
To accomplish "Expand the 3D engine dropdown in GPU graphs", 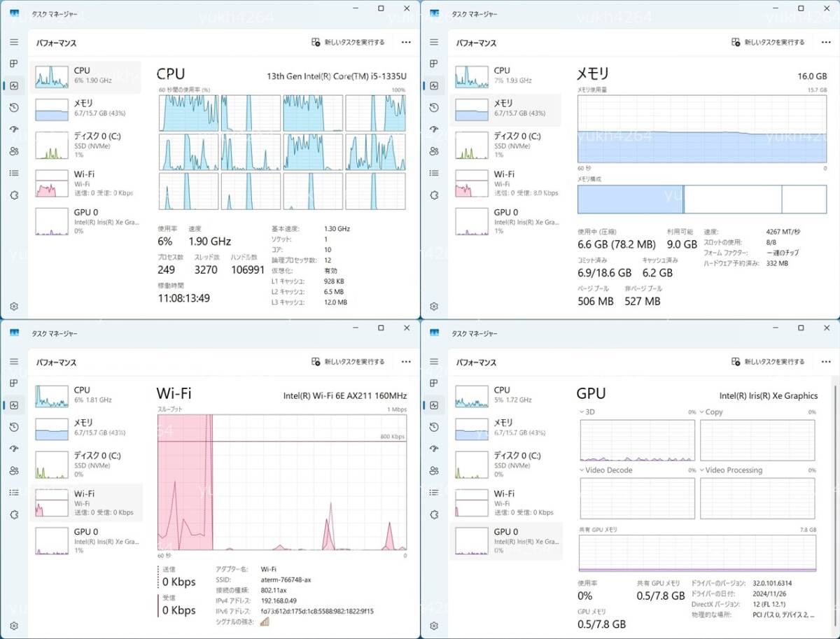I will click(x=582, y=412).
